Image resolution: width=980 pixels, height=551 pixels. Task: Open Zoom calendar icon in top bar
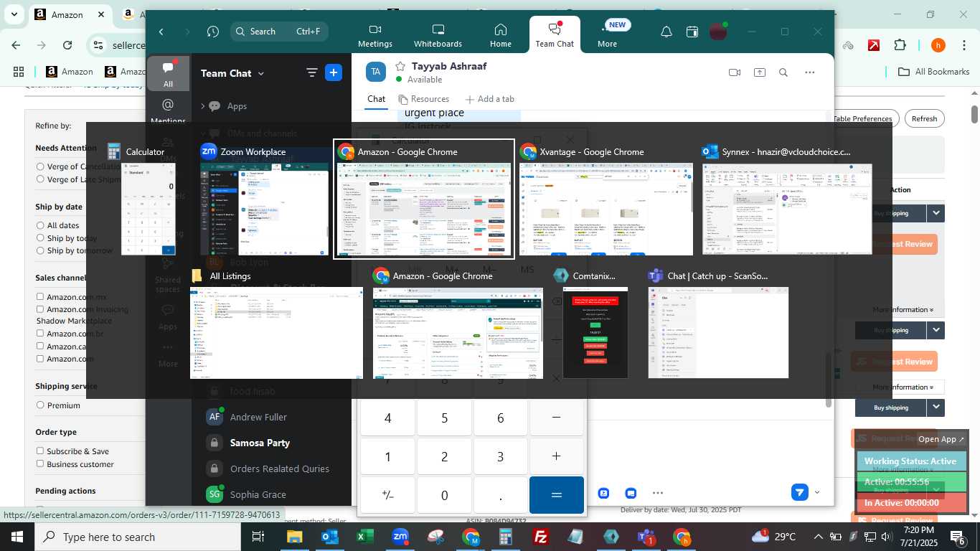(692, 32)
